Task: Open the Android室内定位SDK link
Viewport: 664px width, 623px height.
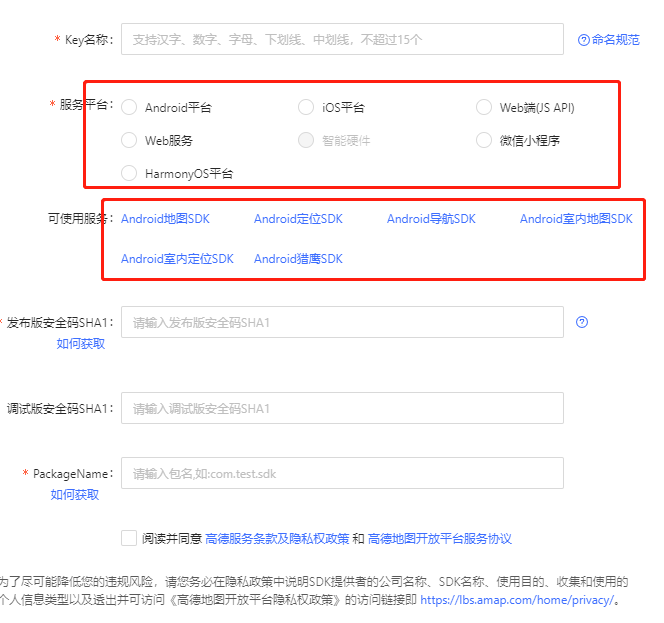Action: point(177,259)
